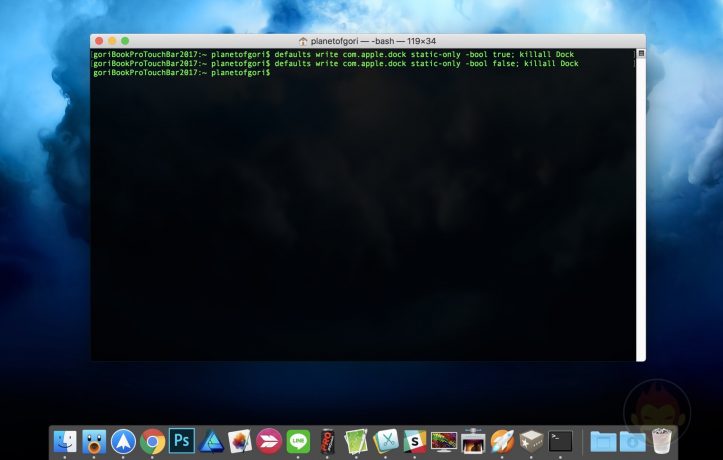The image size is (723, 460).
Task: Click the Terminal vertical scrollbar track
Action: tap(641, 209)
